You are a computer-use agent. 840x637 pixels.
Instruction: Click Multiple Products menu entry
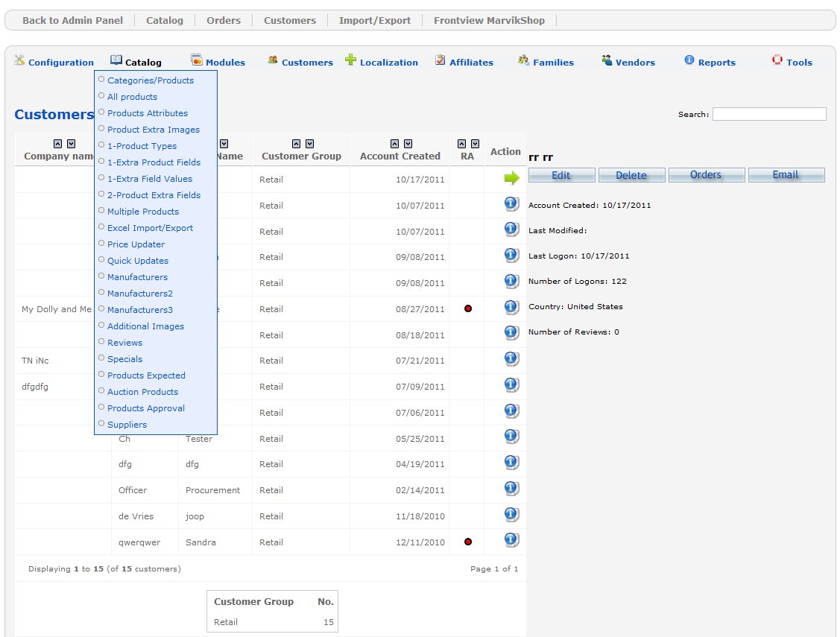(143, 212)
